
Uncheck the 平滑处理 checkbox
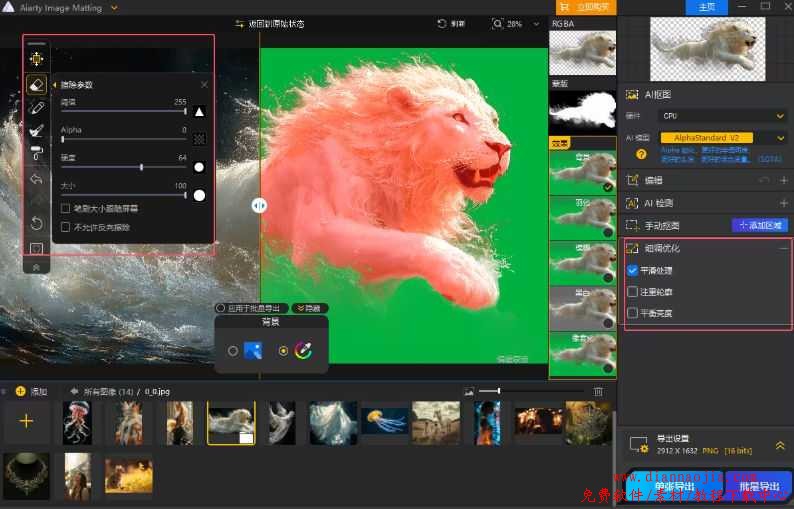pyautogui.click(x=632, y=270)
